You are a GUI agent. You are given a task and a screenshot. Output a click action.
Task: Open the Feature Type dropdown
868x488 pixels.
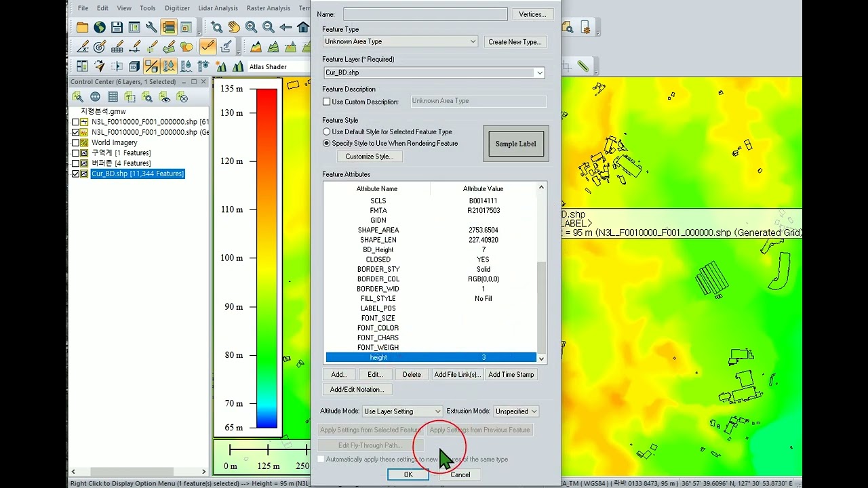click(473, 41)
